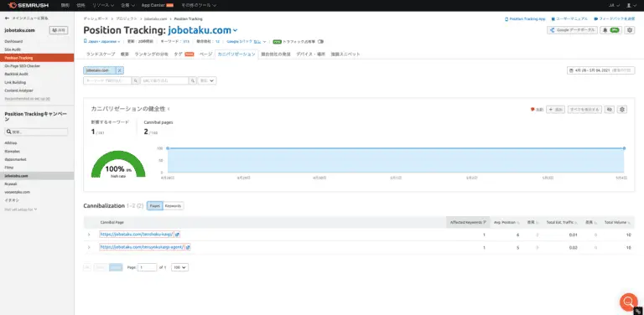Open App Center menu in top bar

click(158, 5)
